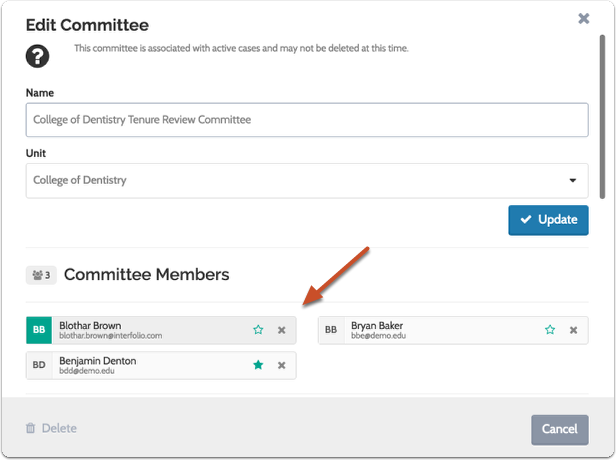Click Bryan Baker's BB avatar
616x460 pixels.
tap(331, 330)
